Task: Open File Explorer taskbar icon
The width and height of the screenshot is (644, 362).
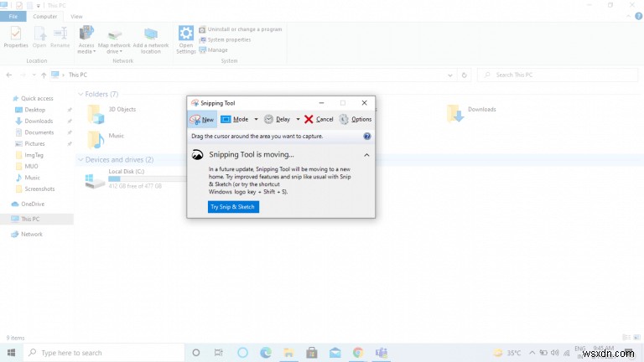Action: coord(288,353)
